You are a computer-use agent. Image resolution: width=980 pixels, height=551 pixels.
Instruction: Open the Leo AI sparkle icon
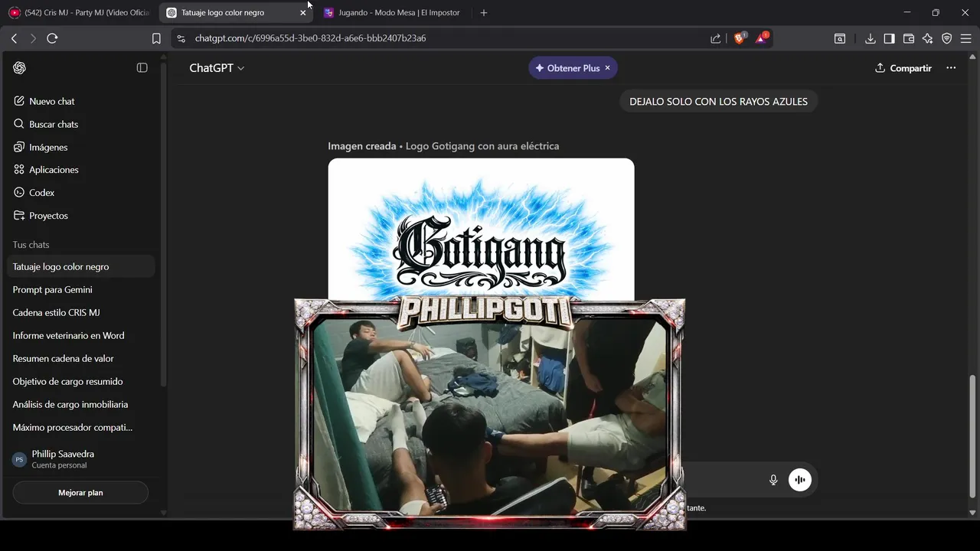click(x=927, y=38)
